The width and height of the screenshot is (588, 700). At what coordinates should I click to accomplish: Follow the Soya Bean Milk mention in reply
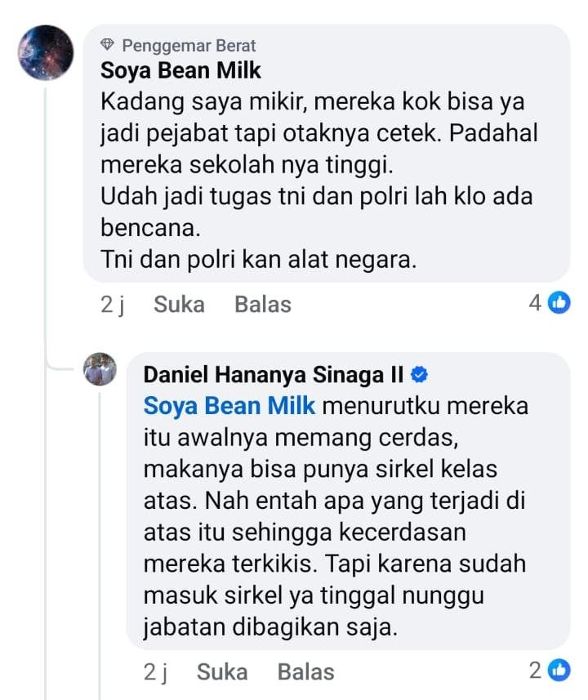(x=229, y=406)
